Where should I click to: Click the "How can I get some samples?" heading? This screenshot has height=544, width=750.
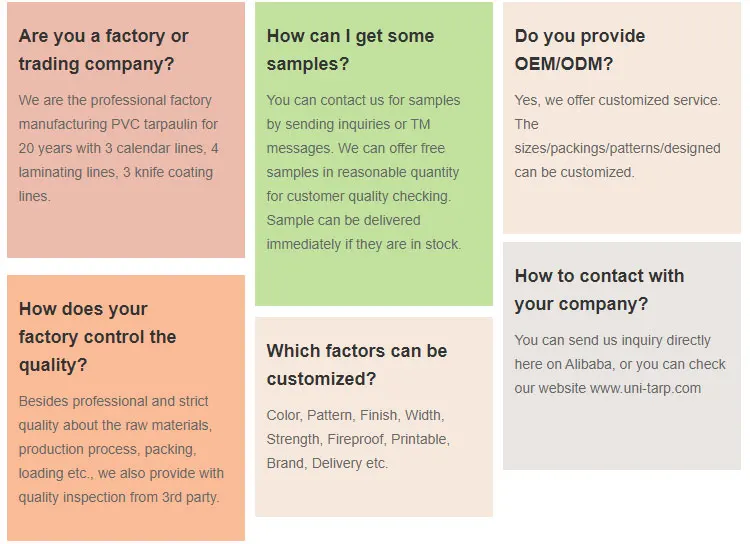coord(350,50)
